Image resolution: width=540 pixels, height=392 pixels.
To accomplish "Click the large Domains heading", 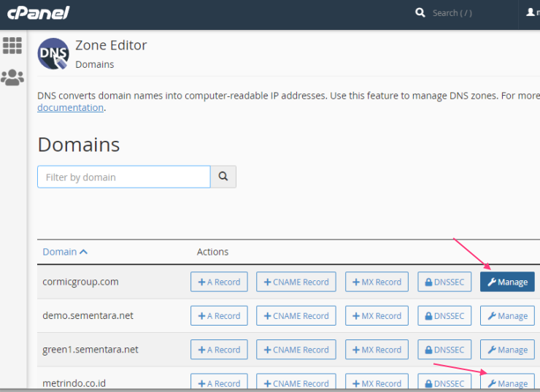I will (79, 145).
